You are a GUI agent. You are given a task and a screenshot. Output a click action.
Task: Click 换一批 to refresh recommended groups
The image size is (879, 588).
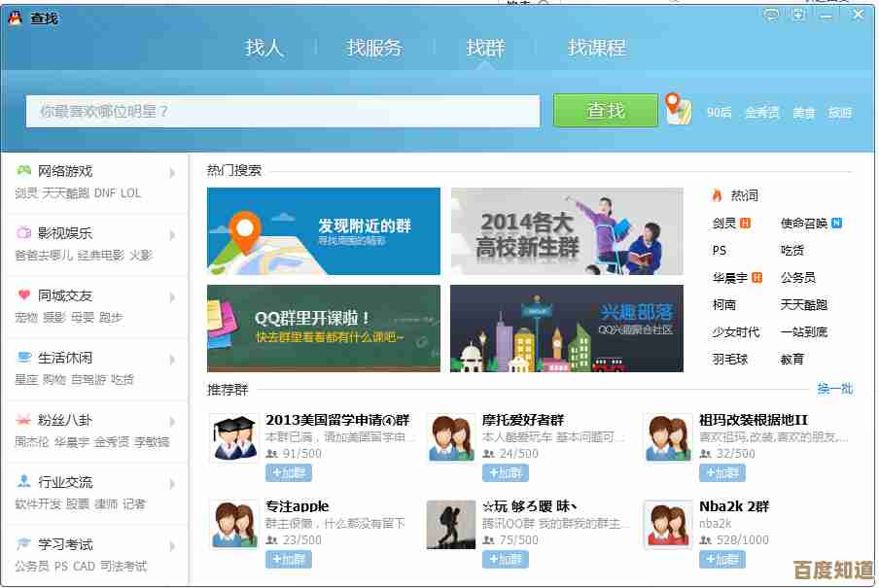[x=834, y=389]
